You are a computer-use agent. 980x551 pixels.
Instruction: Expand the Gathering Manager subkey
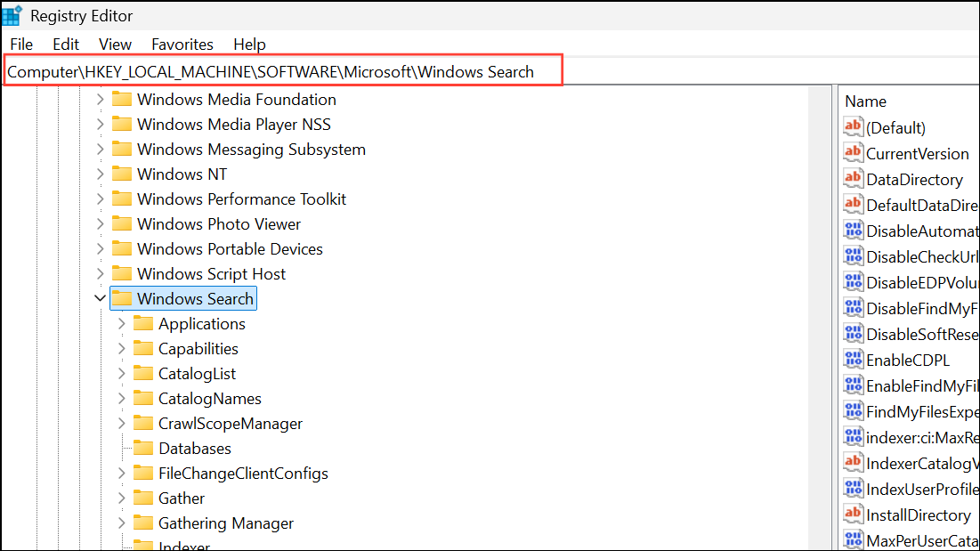(122, 523)
